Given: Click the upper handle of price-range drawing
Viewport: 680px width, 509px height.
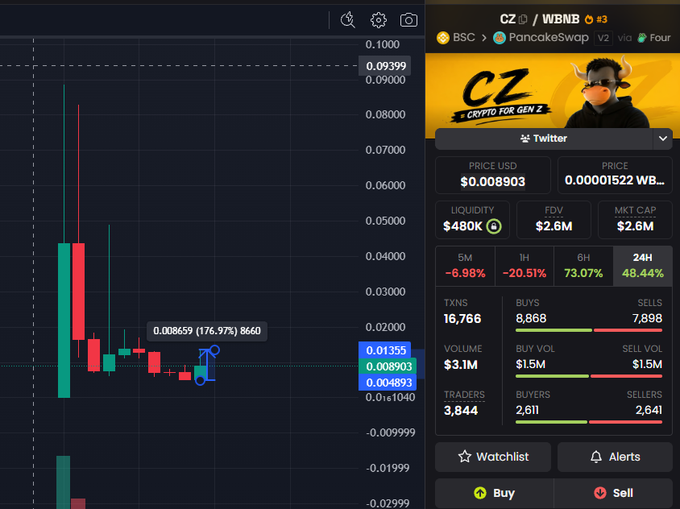Looking at the screenshot, I should 215,350.
